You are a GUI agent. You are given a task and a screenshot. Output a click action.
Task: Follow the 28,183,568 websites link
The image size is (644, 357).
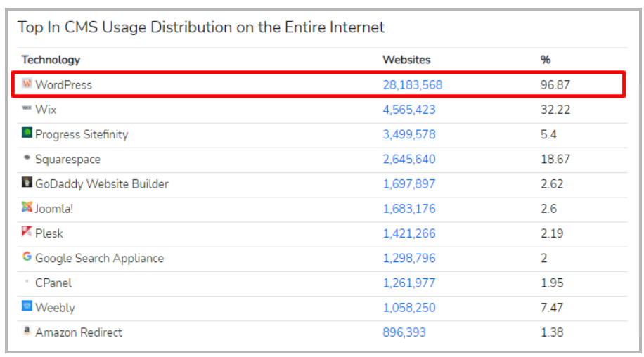click(x=413, y=85)
